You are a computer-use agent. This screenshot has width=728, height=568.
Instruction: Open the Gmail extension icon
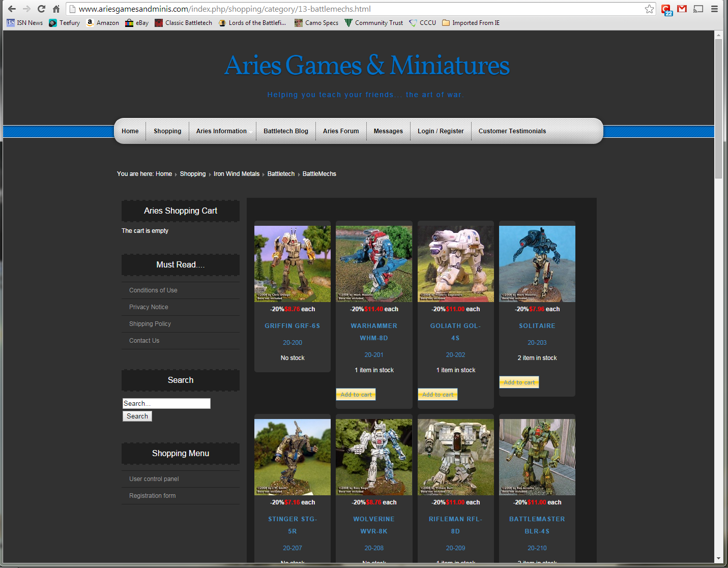tap(682, 9)
